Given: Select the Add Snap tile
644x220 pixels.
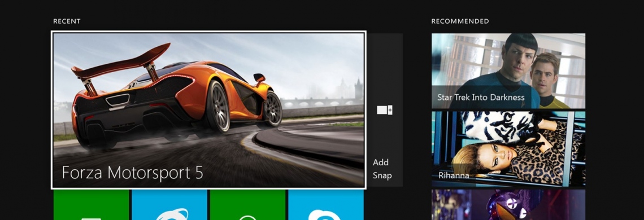Looking at the screenshot, I should pyautogui.click(x=385, y=110).
